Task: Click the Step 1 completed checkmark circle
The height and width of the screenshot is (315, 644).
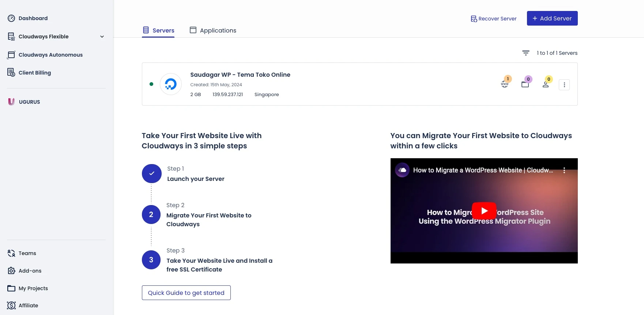Action: [152, 174]
